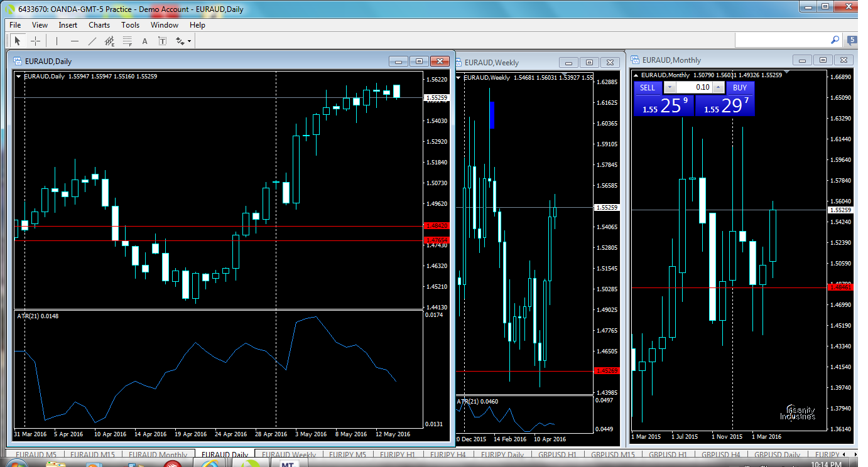Choose the Trendline drawing tool
Viewport: 868px width, 467px height.
click(x=92, y=41)
